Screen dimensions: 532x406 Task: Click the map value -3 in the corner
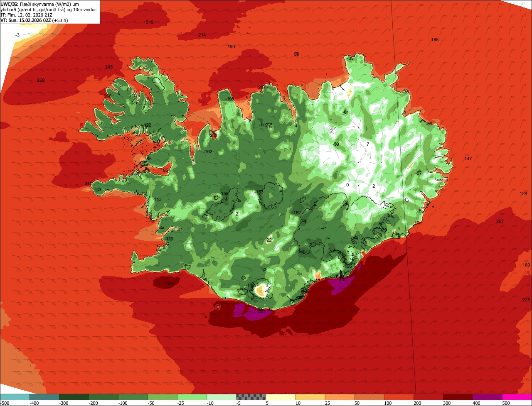pyautogui.click(x=17, y=35)
